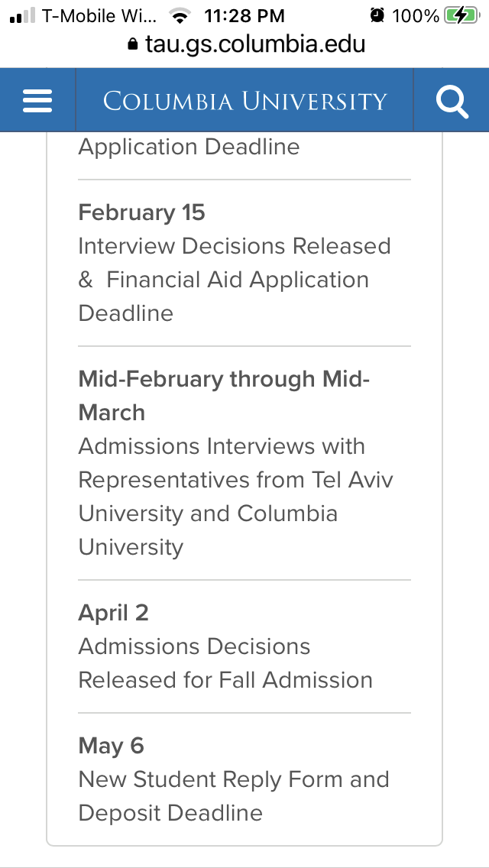The width and height of the screenshot is (489, 868).
Task: Tap the Application Deadline text
Action: [x=189, y=147]
